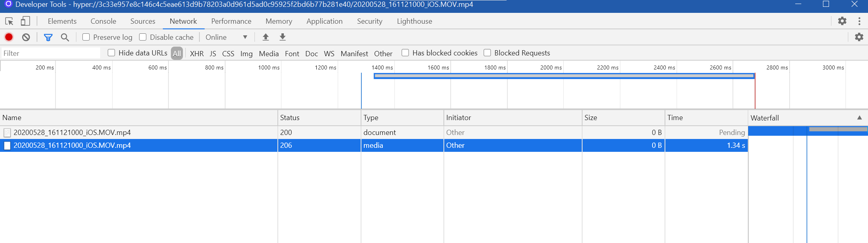Open the Security tab
868x243 pixels.
(369, 21)
